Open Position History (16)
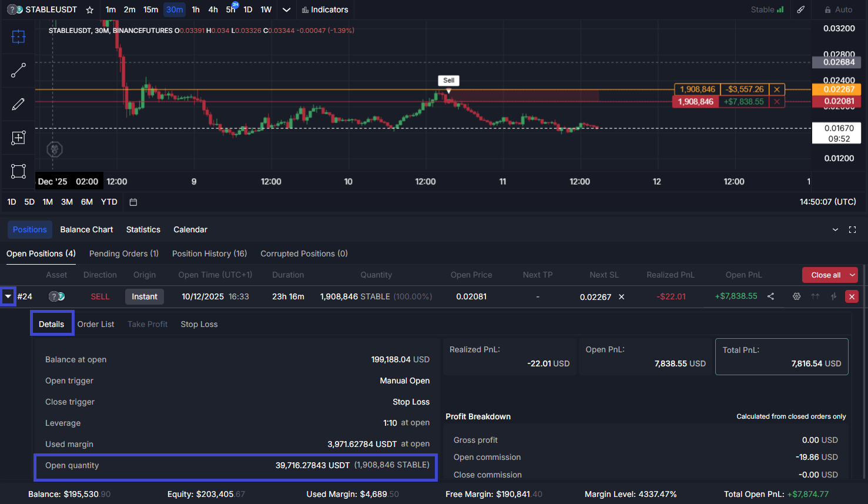The image size is (868, 504). click(210, 253)
